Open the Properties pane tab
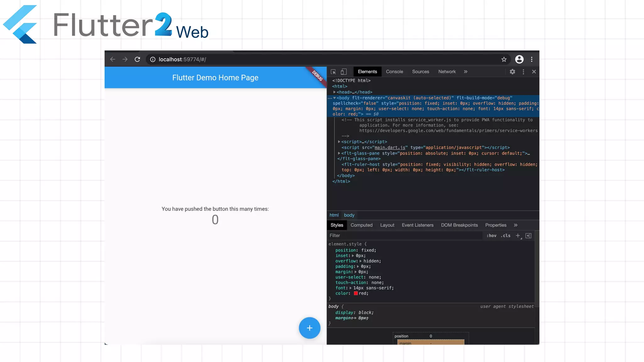Screen dimensions: 644x362 point(496,225)
